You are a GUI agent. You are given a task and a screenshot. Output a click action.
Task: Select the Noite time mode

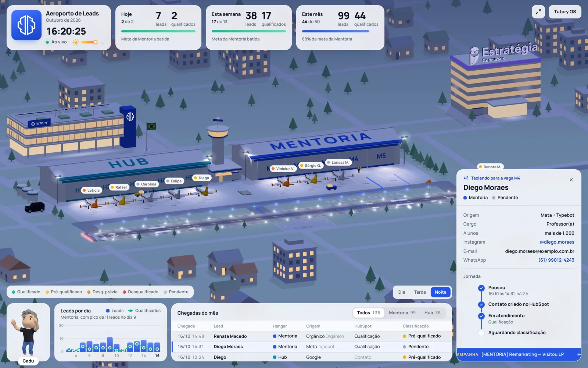(441, 292)
